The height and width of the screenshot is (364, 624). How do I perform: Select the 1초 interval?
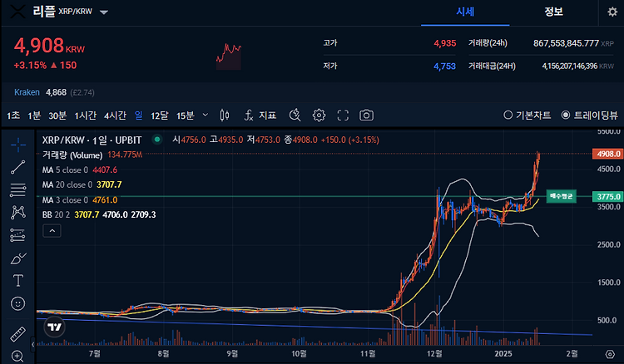(x=13, y=116)
